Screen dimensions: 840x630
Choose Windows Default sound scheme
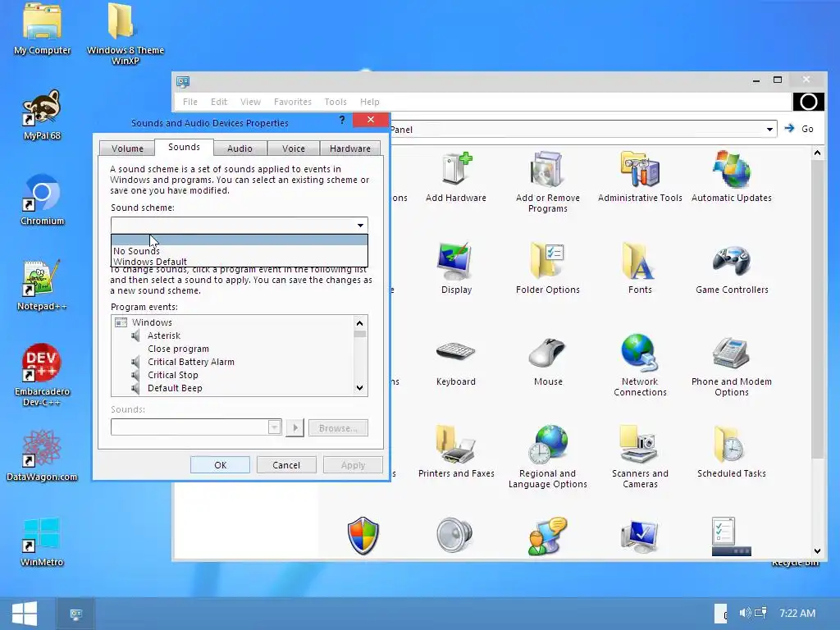pos(239,262)
